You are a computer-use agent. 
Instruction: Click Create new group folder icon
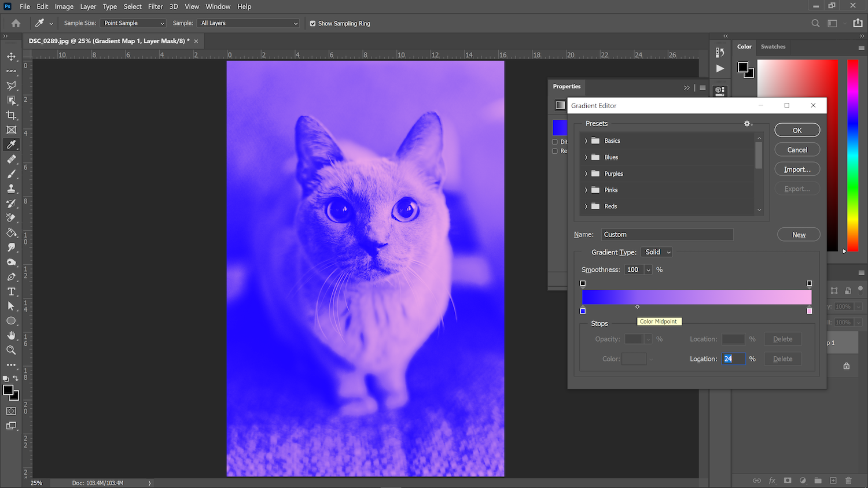point(818,480)
